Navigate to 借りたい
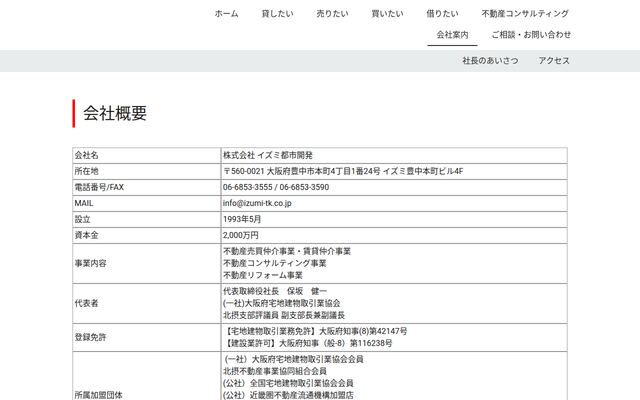640x400 pixels. [442, 13]
